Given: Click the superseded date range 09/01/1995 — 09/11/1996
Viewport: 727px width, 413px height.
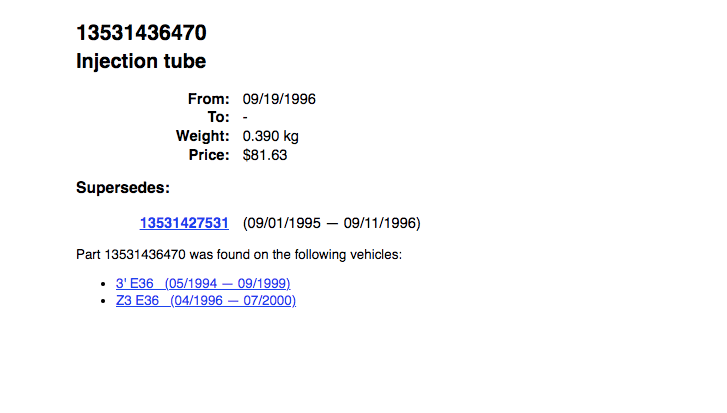Looking at the screenshot, I should click(331, 222).
